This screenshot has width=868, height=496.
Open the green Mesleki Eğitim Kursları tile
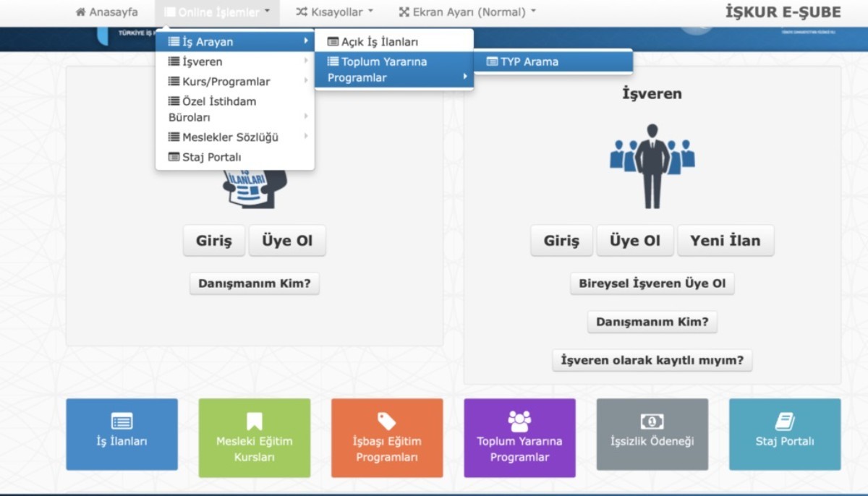click(x=255, y=438)
